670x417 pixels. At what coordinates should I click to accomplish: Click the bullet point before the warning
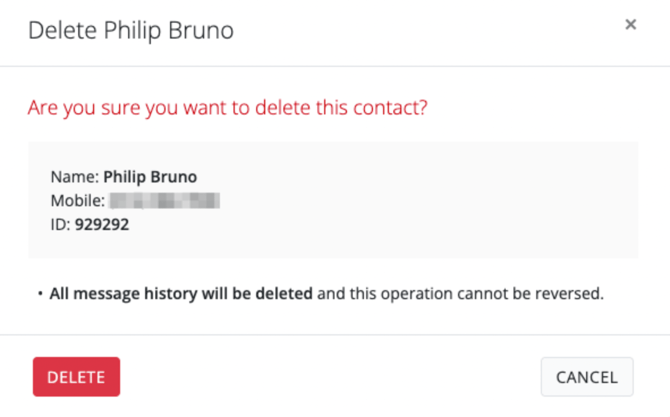(40, 294)
